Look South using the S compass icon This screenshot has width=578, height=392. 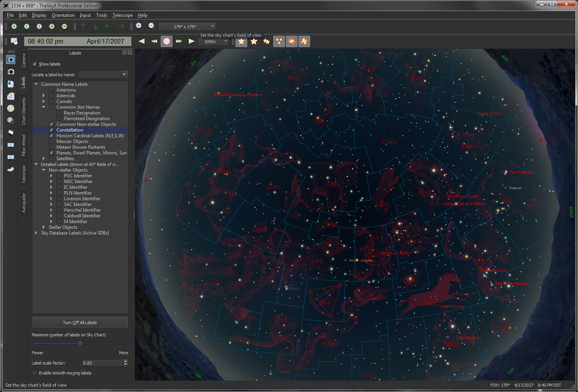(x=39, y=26)
